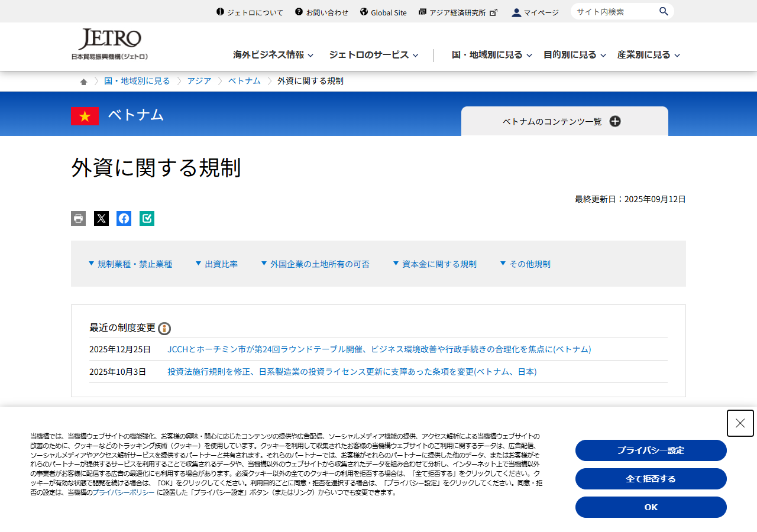
Task: Click the 外資に関する規制 page heading
Action: pyautogui.click(x=156, y=167)
